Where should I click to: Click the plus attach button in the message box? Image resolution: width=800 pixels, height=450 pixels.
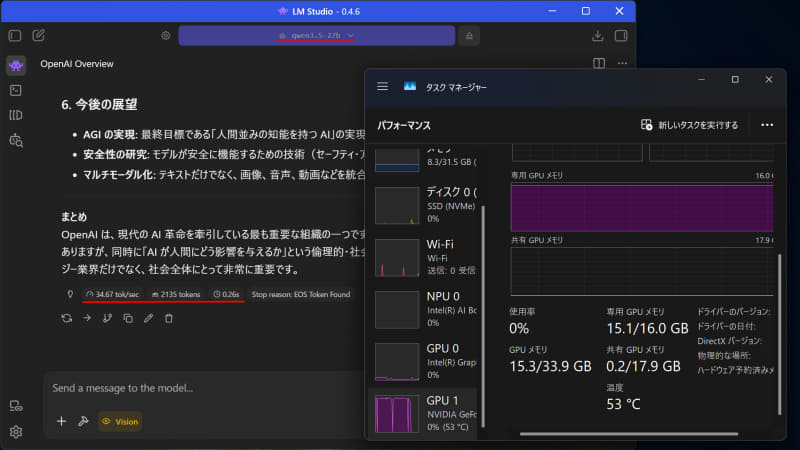tap(61, 421)
